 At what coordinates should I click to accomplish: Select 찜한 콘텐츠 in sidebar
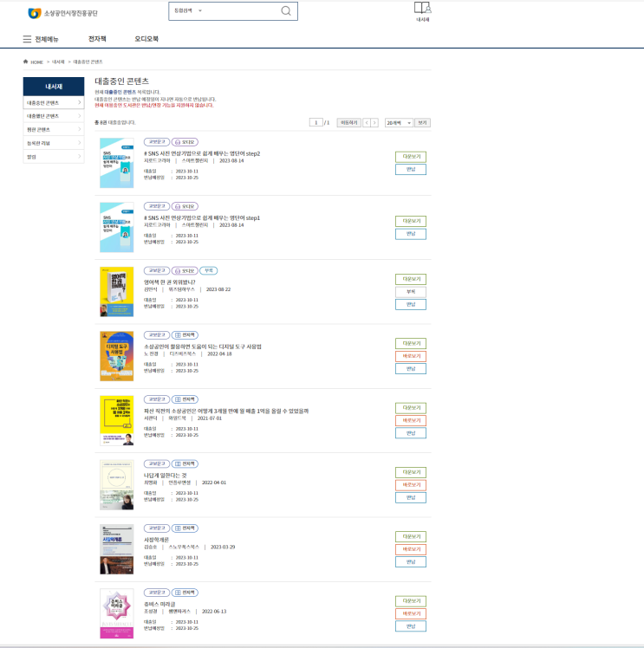pyautogui.click(x=54, y=129)
